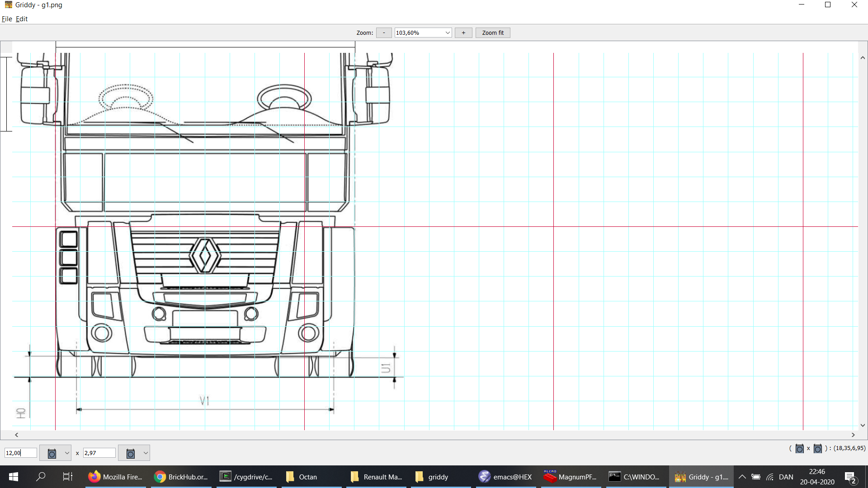Image resolution: width=868 pixels, height=488 pixels.
Task: Switch to the emacs@HEX window
Action: click(x=507, y=477)
